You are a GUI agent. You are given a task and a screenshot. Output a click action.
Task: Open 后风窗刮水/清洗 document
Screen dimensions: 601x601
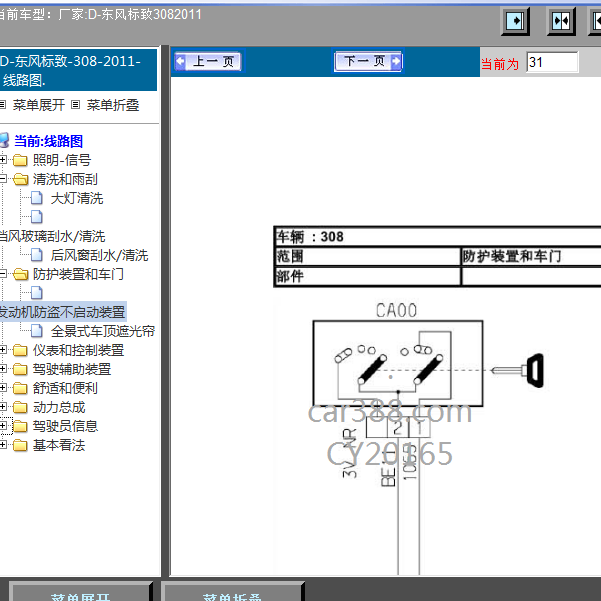tap(99, 255)
